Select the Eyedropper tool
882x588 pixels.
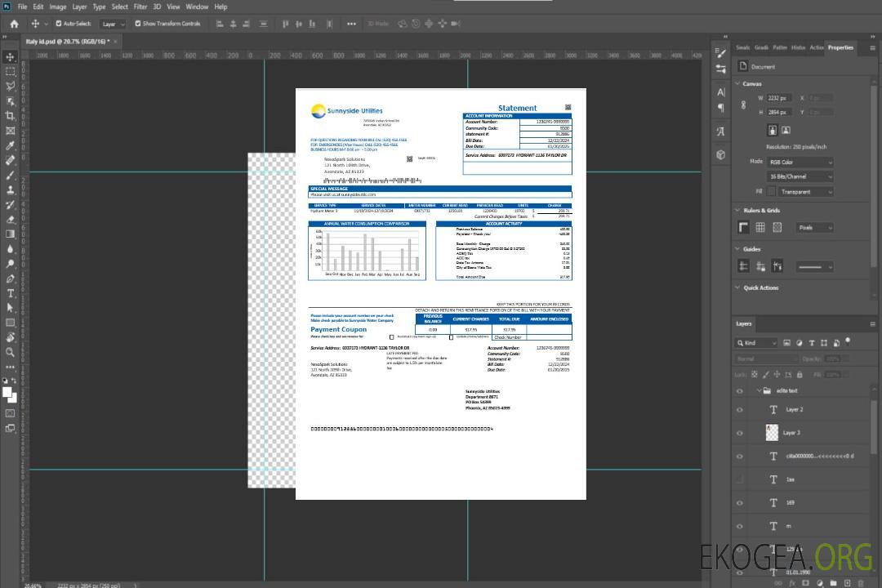point(10,145)
